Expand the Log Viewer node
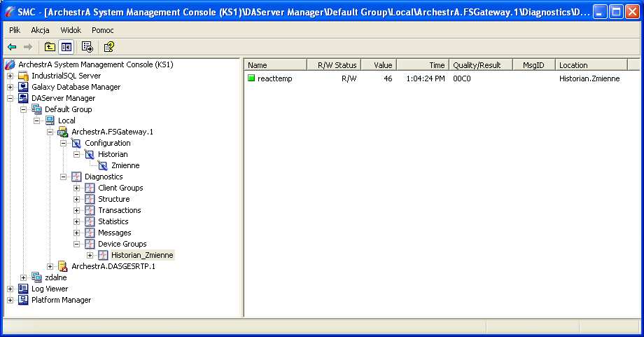Image resolution: width=644 pixels, height=337 pixels. (x=10, y=289)
